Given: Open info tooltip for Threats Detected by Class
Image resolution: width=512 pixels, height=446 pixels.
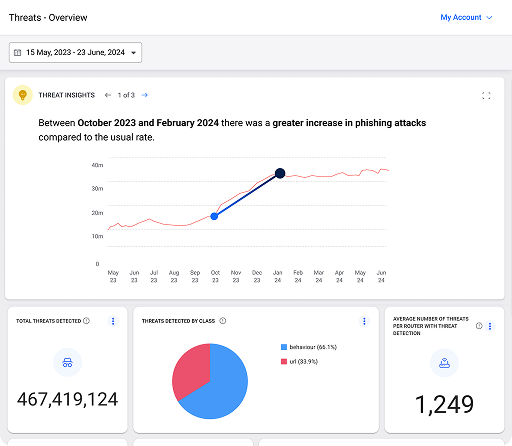Looking at the screenshot, I should (x=223, y=321).
